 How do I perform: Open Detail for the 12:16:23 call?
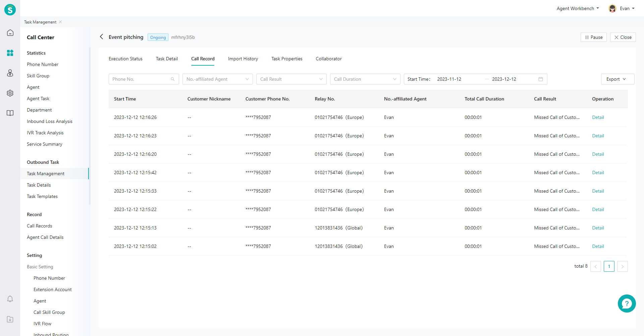click(598, 136)
